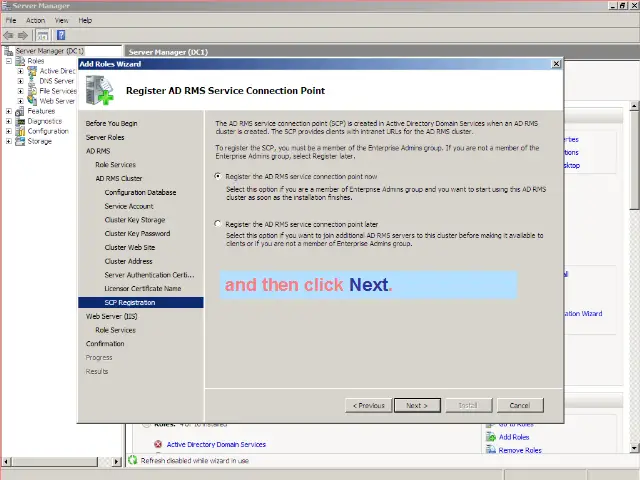Screen dimensions: 640x480
Task: Click the Active Directory role icon in tree
Action: pyautogui.click(x=32, y=71)
